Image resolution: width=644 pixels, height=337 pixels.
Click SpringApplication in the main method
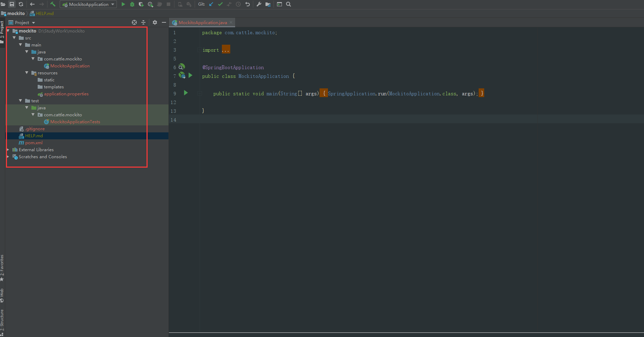pyautogui.click(x=352, y=94)
